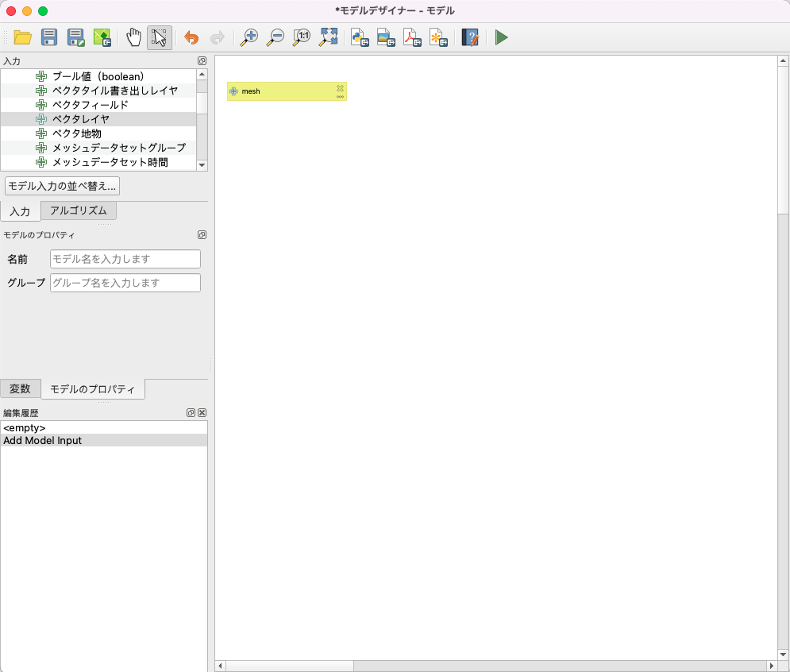Save the model into the project icon

[102, 37]
